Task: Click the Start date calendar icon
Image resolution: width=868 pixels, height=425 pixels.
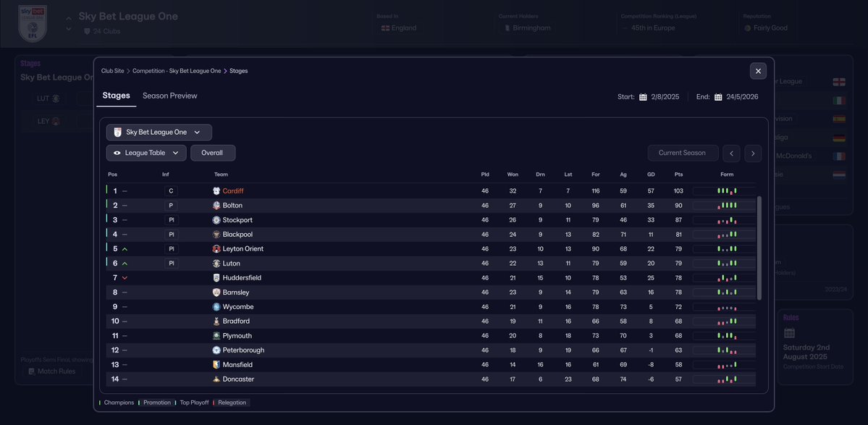Action: coord(643,97)
